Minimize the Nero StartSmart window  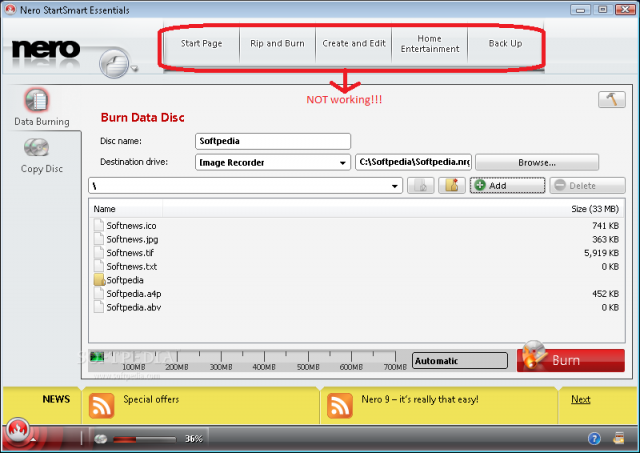click(580, 9)
